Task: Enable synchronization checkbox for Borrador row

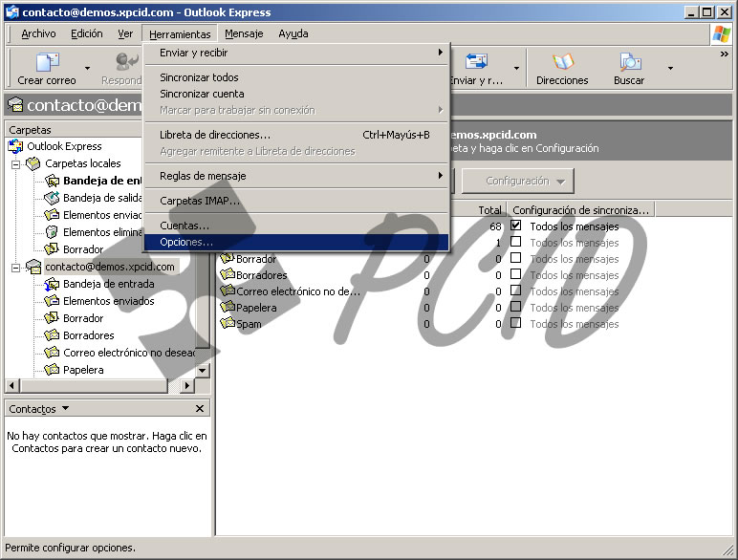Action: 516,258
